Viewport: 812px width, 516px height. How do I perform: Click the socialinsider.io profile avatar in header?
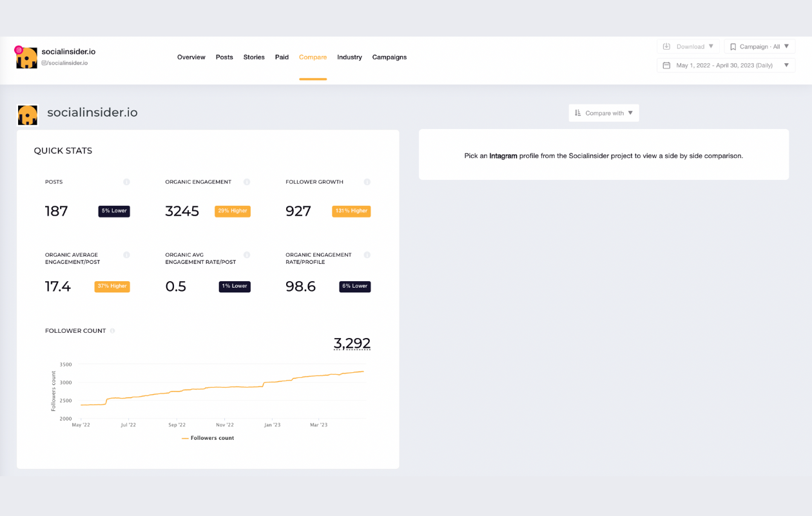[x=27, y=58]
